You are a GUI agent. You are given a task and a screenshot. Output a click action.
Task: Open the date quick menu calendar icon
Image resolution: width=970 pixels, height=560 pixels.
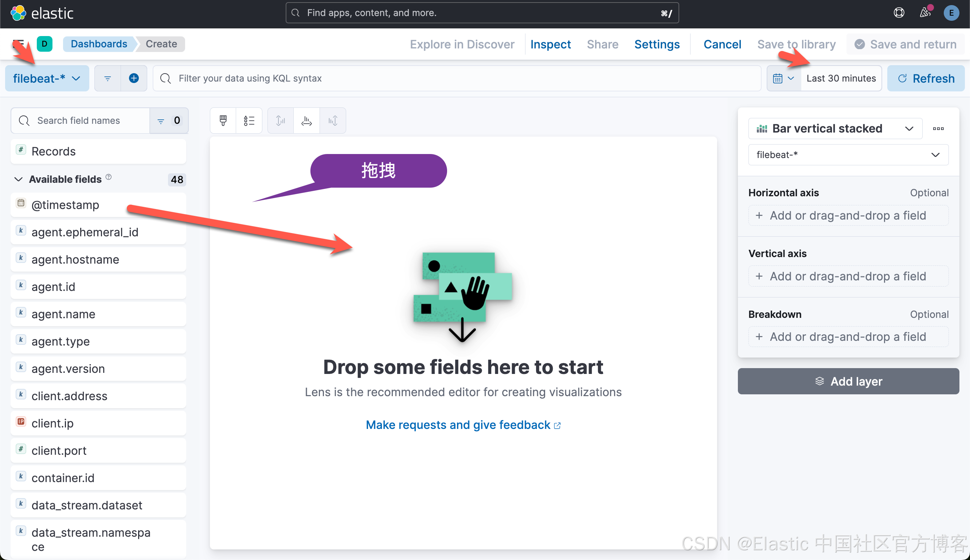click(x=784, y=78)
